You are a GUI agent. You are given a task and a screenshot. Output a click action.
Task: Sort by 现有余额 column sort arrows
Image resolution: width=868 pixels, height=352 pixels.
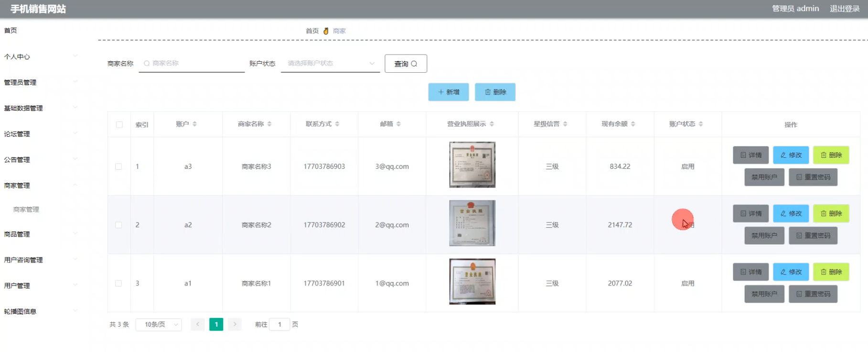tap(633, 124)
